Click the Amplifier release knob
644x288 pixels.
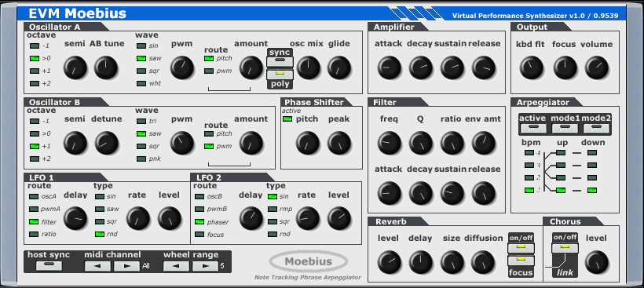point(484,67)
